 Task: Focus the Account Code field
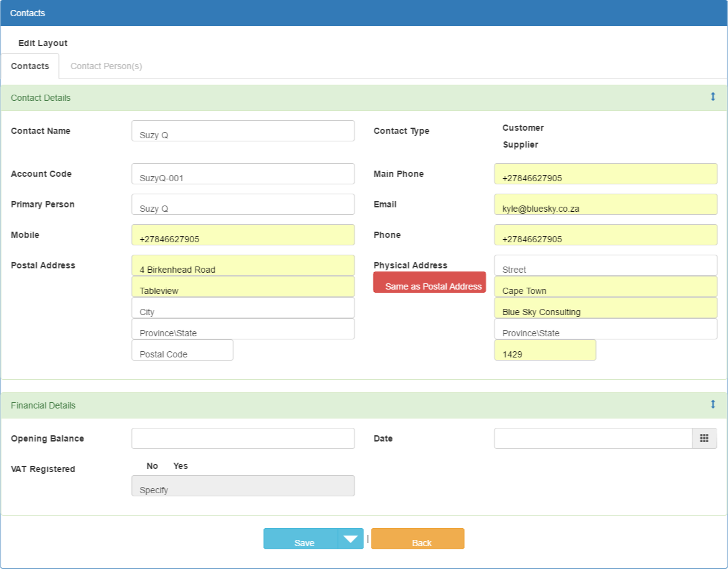pos(243,174)
